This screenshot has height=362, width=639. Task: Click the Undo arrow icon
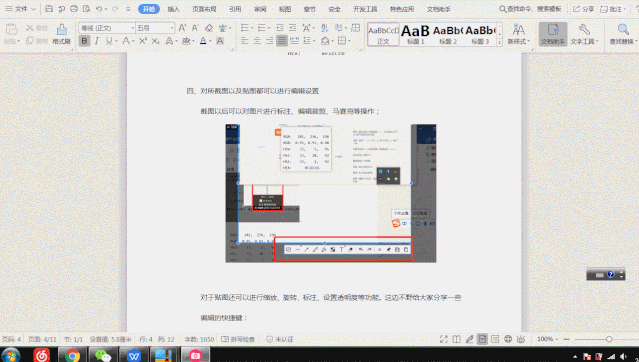point(99,9)
